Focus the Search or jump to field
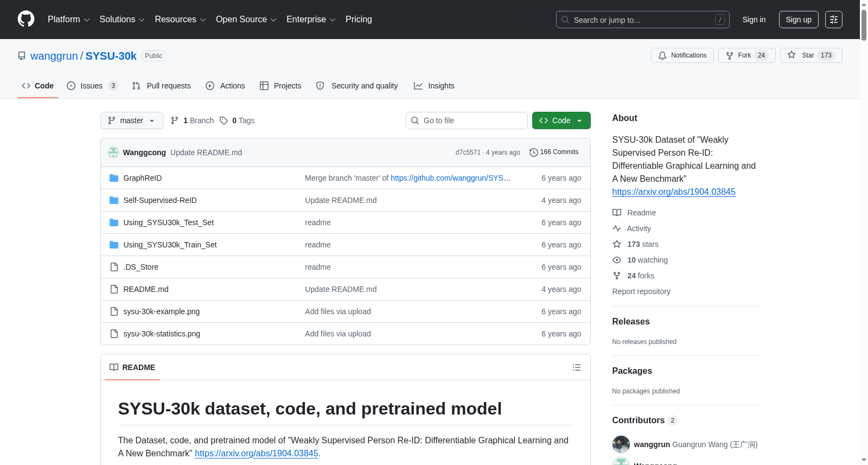Viewport: 868px width, 465px height. [643, 20]
